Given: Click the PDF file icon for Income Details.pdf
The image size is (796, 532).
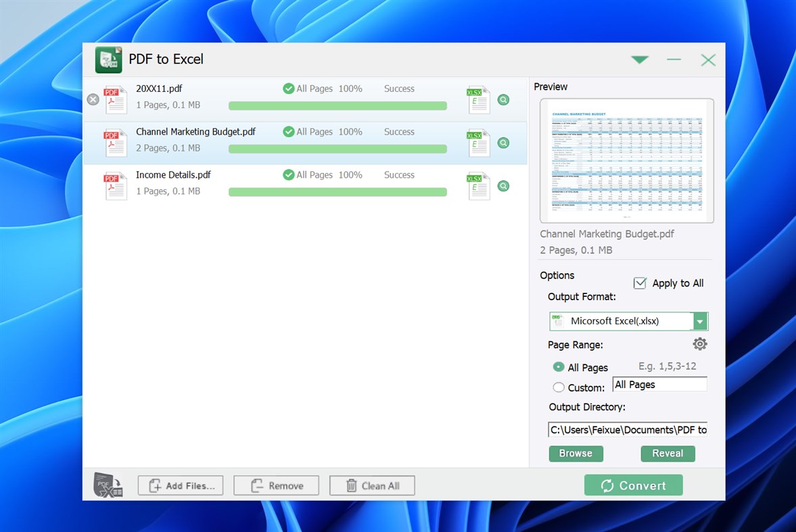Looking at the screenshot, I should 115,186.
